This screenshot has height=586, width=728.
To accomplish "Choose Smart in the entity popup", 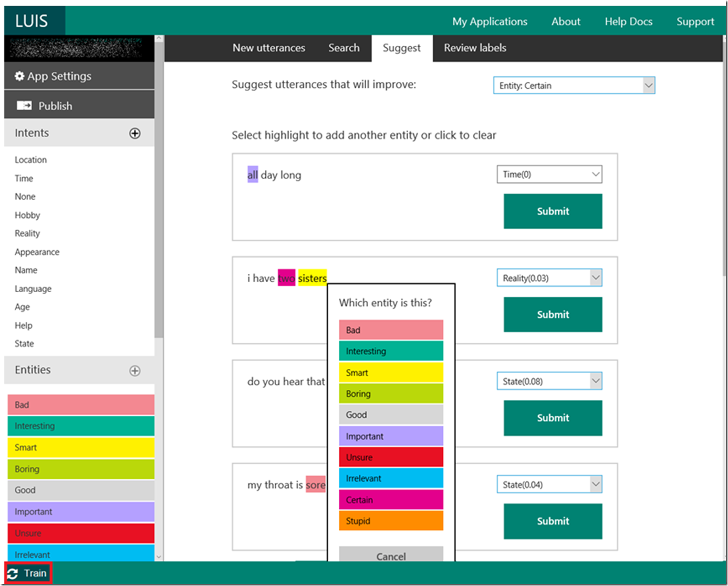I will pyautogui.click(x=391, y=373).
